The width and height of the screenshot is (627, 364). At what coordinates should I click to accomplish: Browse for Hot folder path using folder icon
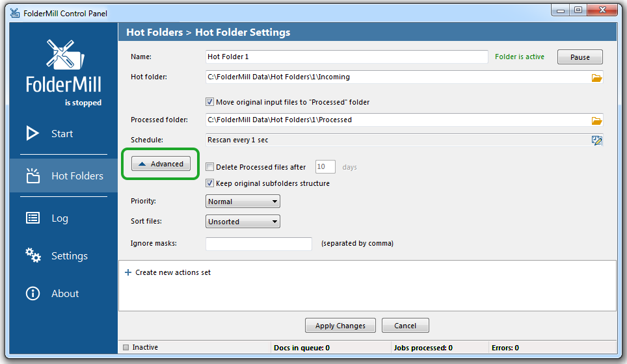coord(596,78)
